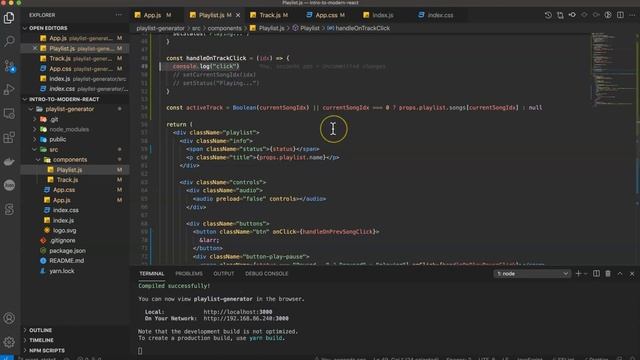Split the terminal panel
640x360 pixels.
(596, 273)
